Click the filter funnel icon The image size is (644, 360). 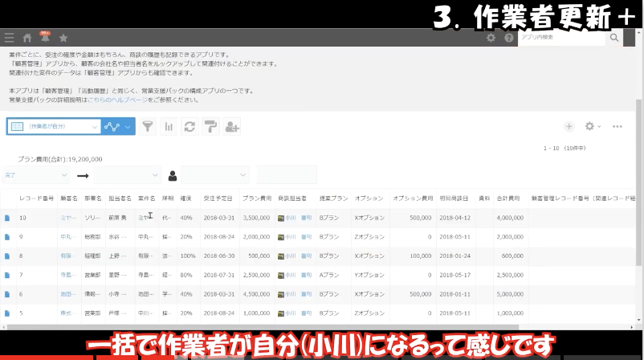pos(148,127)
